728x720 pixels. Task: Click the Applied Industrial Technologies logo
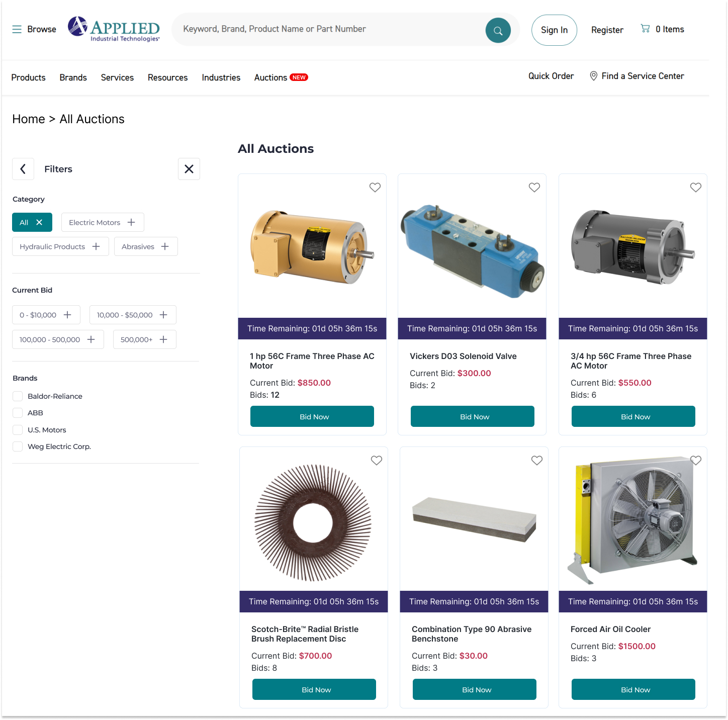(114, 29)
